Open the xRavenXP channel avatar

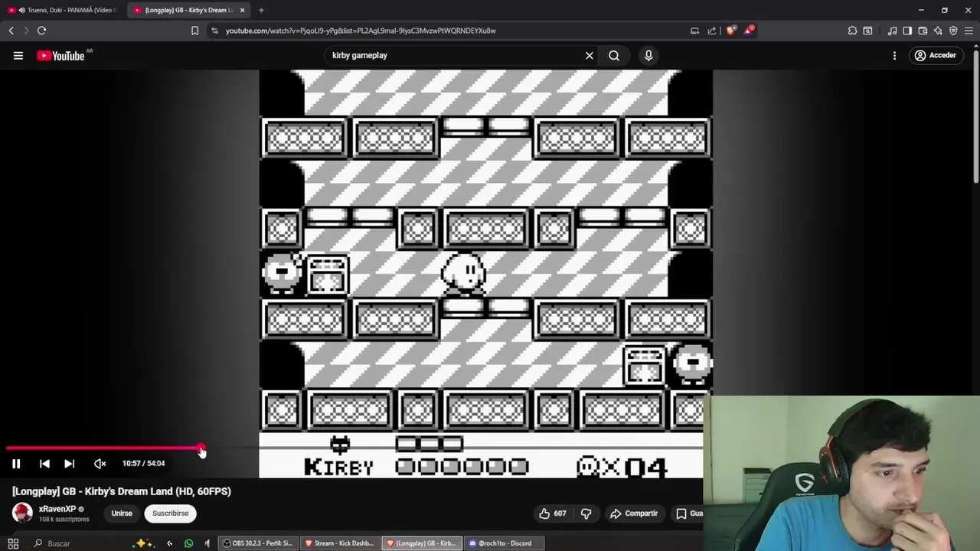(x=22, y=513)
